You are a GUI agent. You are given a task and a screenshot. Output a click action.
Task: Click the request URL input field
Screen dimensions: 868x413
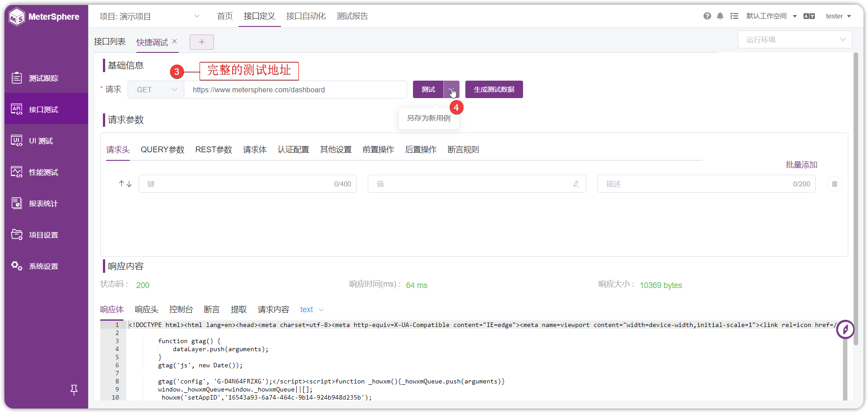[x=296, y=90]
